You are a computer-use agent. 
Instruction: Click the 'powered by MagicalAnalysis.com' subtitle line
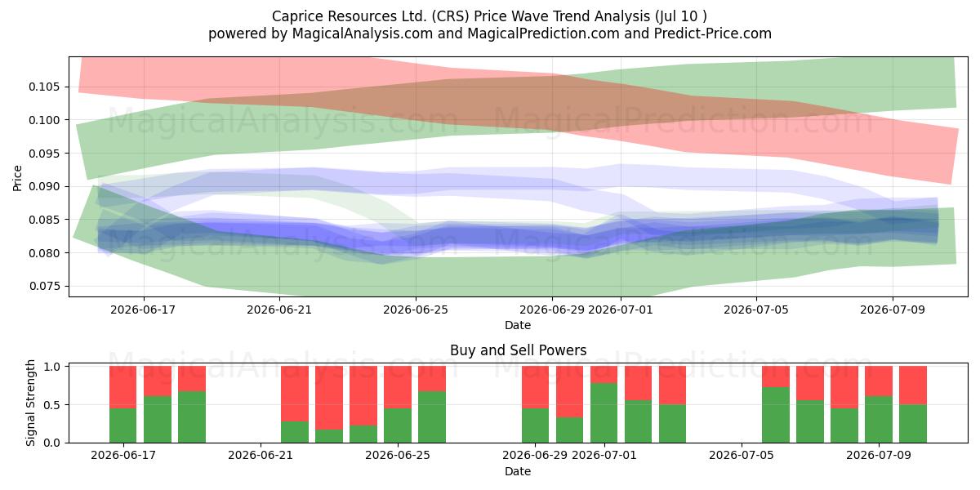pos(490,33)
